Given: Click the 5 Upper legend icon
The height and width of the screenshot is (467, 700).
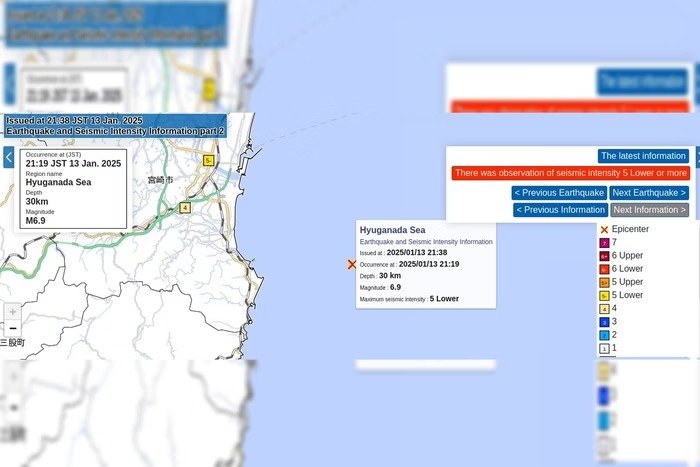Looking at the screenshot, I should [604, 282].
